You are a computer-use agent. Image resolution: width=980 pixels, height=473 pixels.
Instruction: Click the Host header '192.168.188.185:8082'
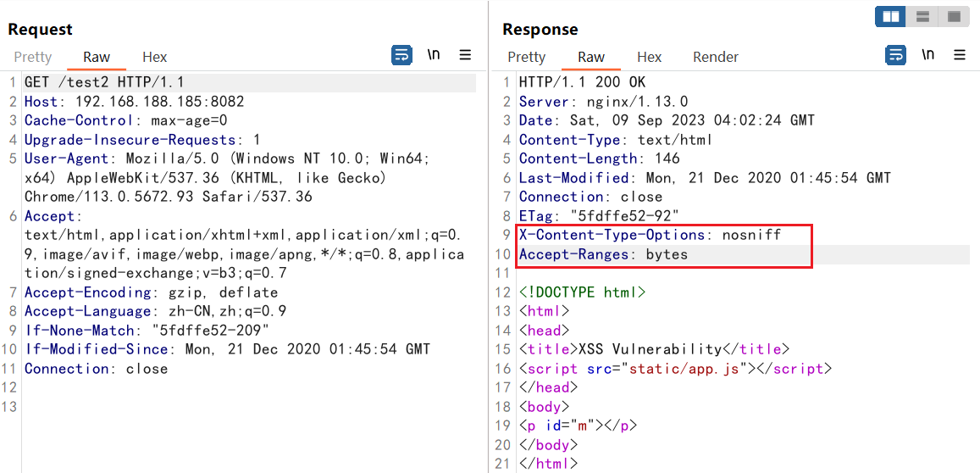(135, 102)
